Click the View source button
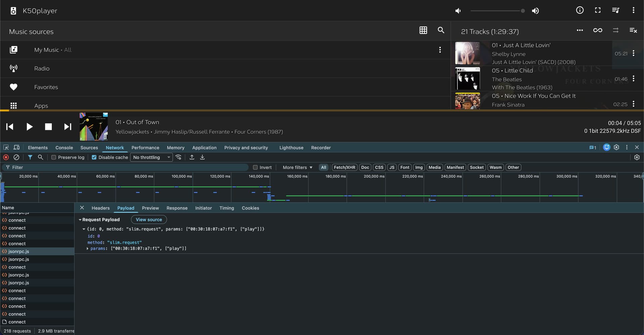This screenshot has height=335, width=644. [x=149, y=220]
